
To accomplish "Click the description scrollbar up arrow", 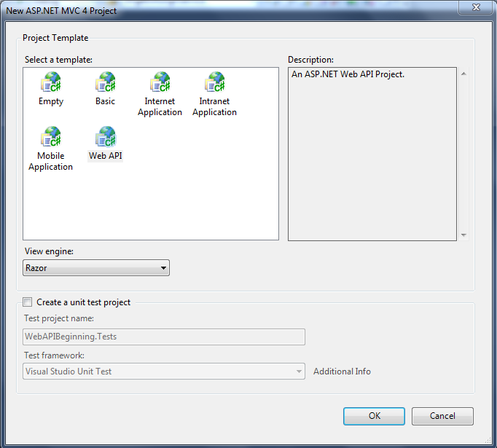I will pos(463,74).
